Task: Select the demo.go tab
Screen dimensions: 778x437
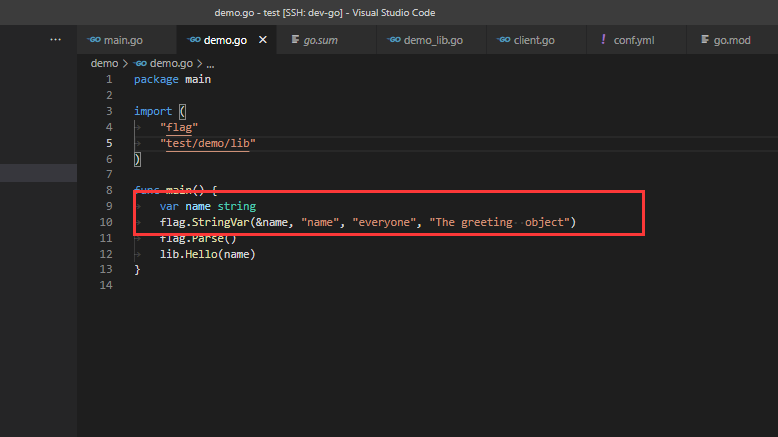Action: [225, 40]
